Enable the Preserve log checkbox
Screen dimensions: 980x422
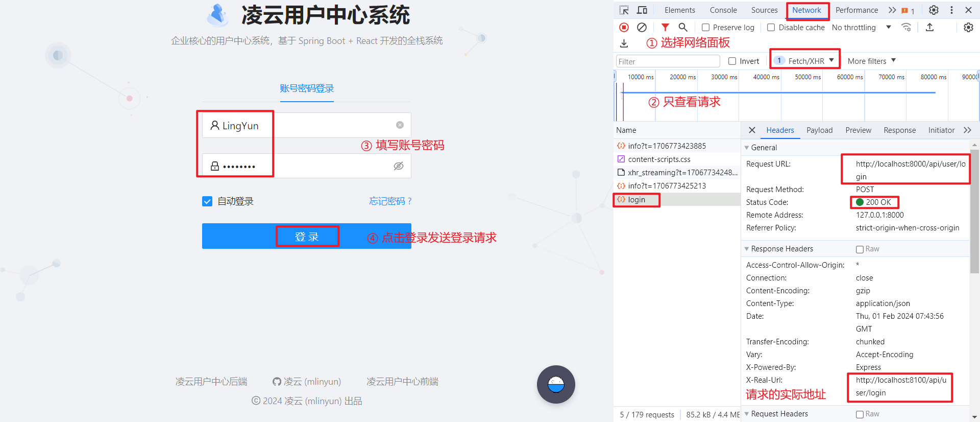705,28
